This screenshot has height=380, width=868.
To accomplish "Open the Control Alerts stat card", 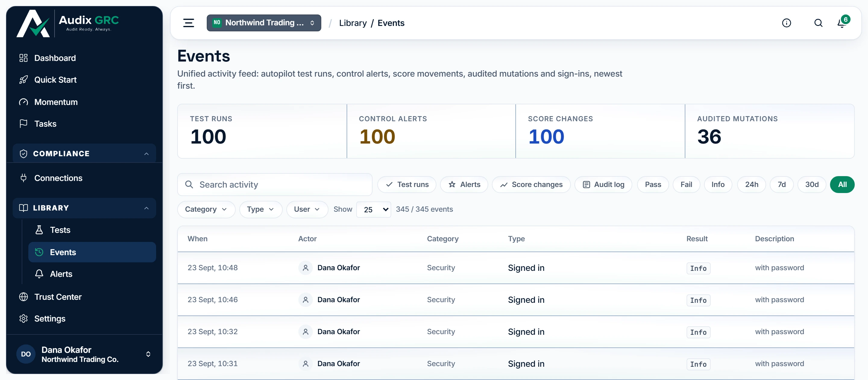I will tap(431, 131).
